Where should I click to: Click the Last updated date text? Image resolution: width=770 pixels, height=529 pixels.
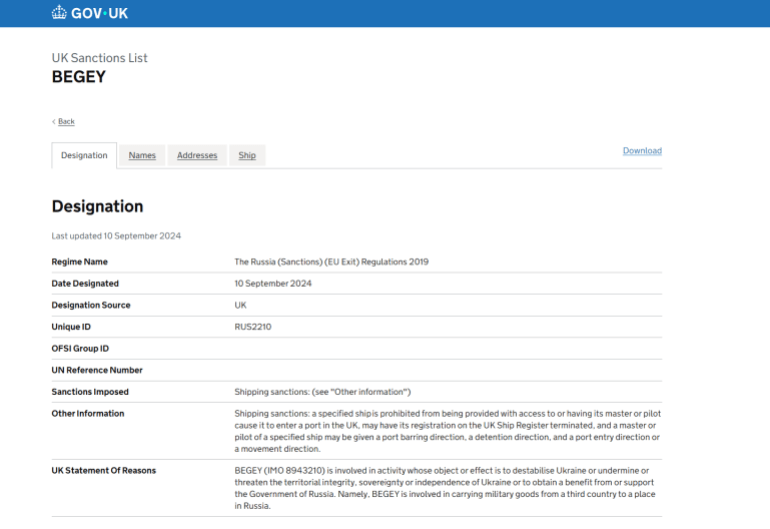click(116, 236)
